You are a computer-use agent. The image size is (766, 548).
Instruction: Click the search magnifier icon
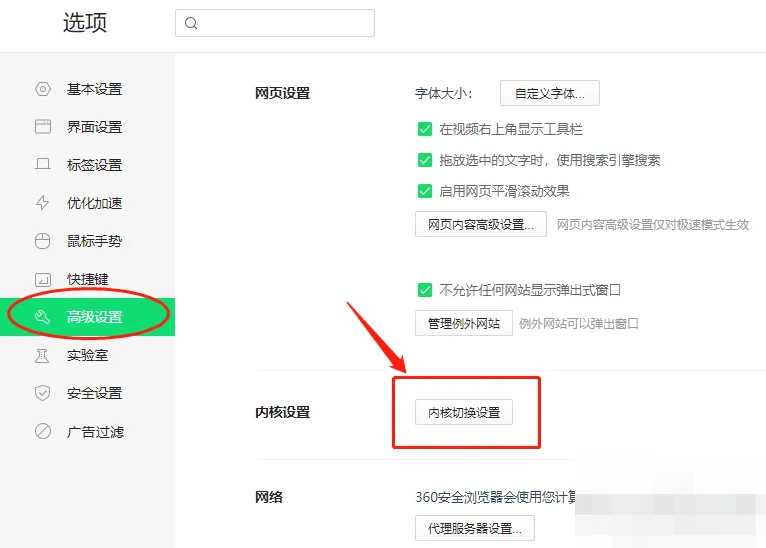(191, 23)
